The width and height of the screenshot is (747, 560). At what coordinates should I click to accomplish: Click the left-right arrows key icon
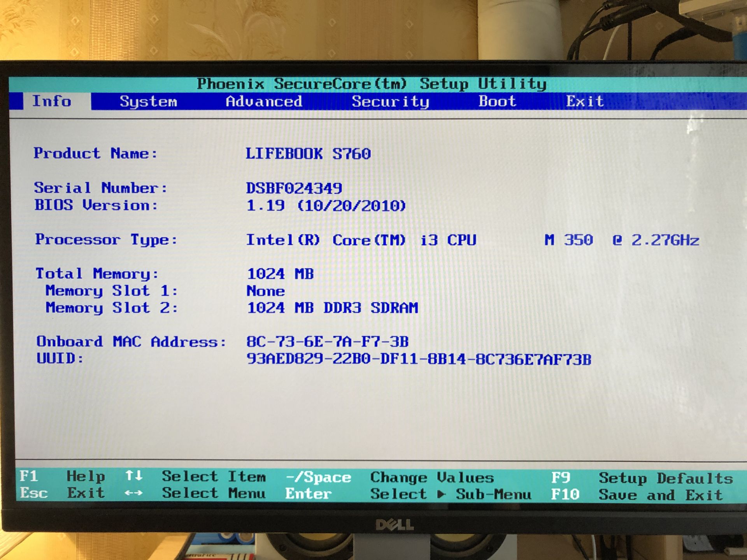(x=133, y=493)
